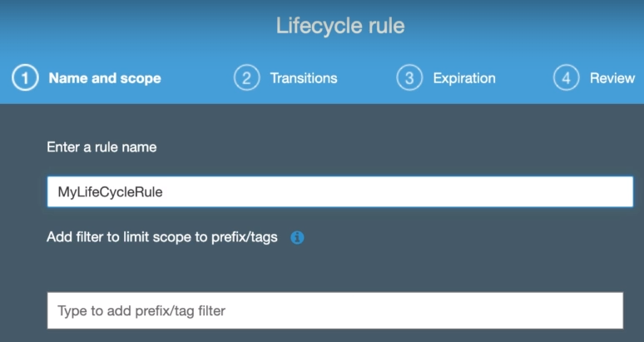
Task: Click the 'Enter a rule name' label
Action: [102, 147]
